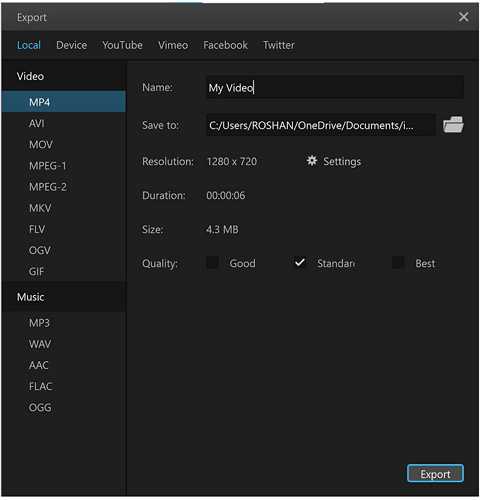Select the Facebook tab
Image resolution: width=484 pixels, height=500 pixels.
(226, 45)
